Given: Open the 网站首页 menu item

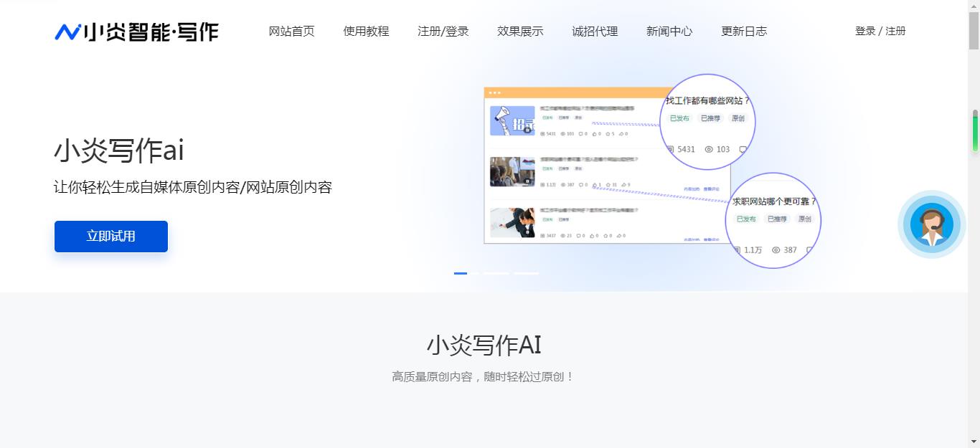Looking at the screenshot, I should click(x=291, y=31).
